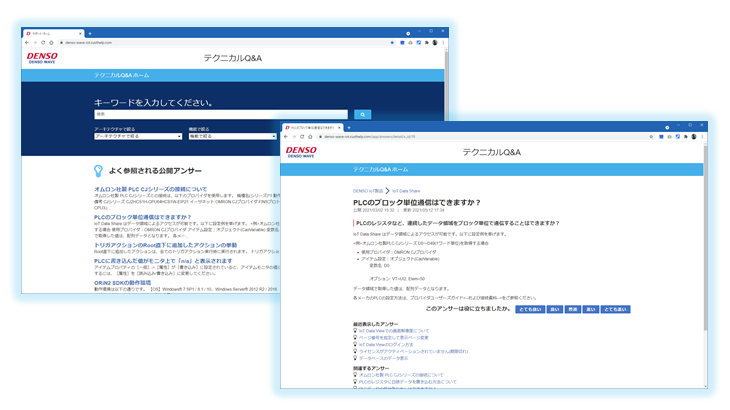Click the bookmark star in front window address bar
This screenshot has height=410, width=730.
pos(651,137)
